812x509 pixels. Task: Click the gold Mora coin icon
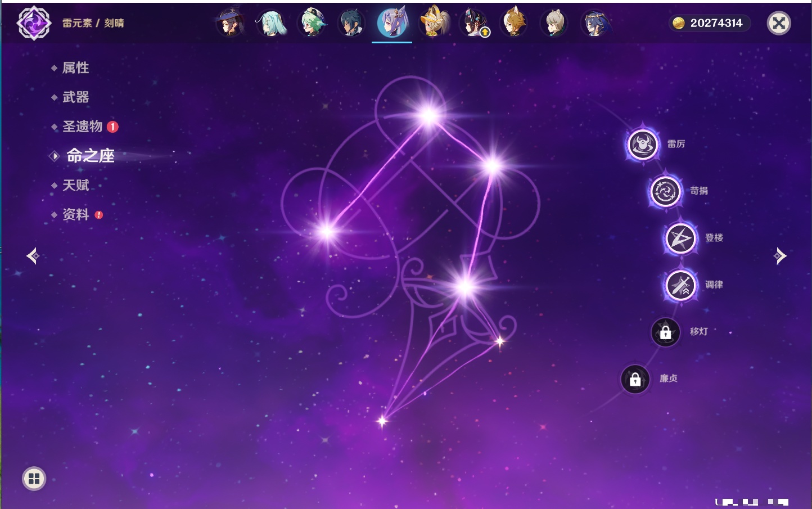[x=679, y=23]
